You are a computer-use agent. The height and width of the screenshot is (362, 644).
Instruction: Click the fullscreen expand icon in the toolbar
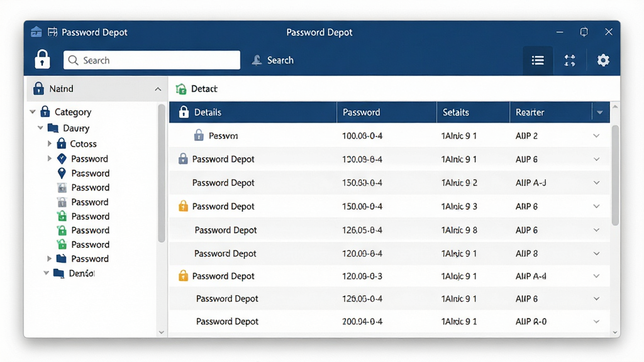570,60
